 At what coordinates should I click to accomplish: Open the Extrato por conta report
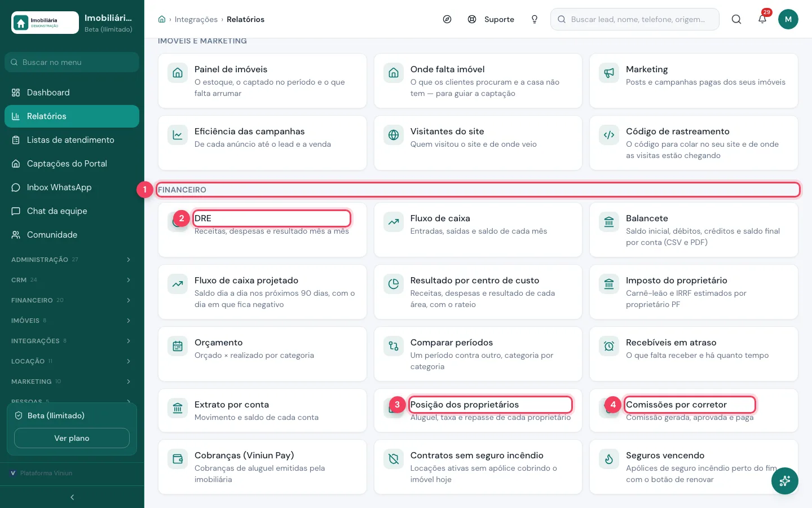pos(262,410)
